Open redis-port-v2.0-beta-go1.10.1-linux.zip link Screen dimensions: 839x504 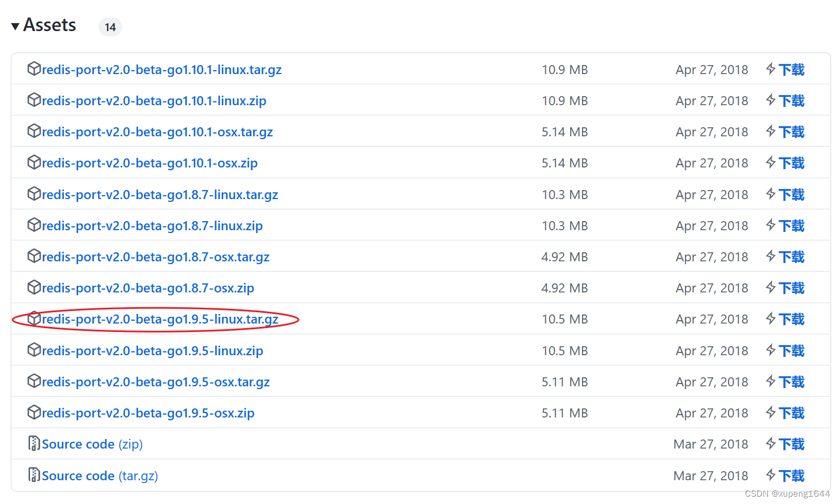click(154, 101)
